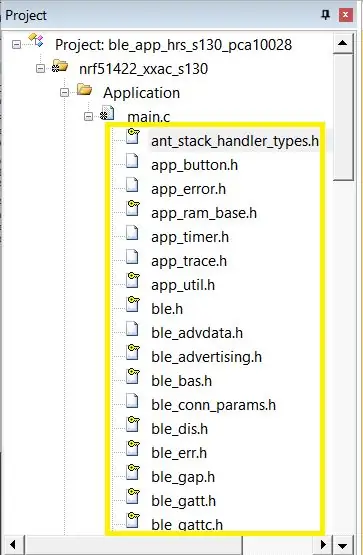Select the ble_bas.h file name
Viewport: 363px width, 555px height.
point(182,381)
